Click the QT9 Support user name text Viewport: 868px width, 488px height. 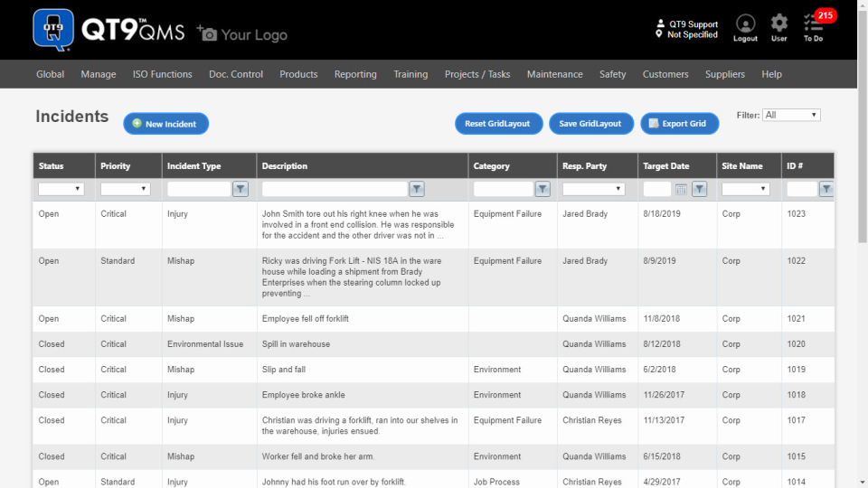(693, 24)
